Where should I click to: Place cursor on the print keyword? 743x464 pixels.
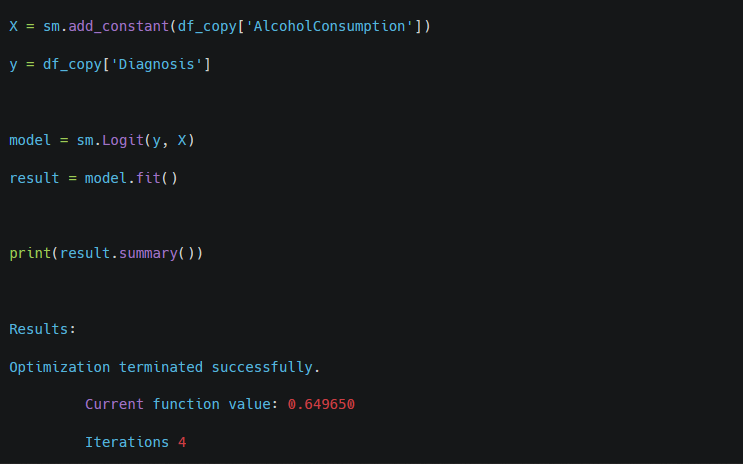(30, 253)
